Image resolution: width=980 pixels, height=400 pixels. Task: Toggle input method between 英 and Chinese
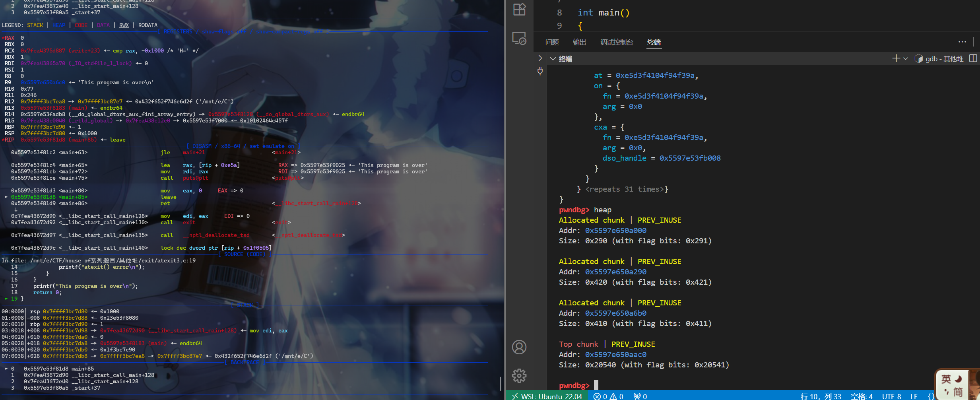pyautogui.click(x=946, y=379)
